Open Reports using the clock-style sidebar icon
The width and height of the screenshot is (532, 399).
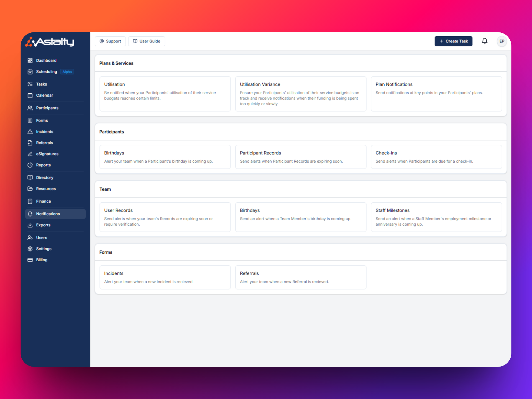click(x=30, y=165)
